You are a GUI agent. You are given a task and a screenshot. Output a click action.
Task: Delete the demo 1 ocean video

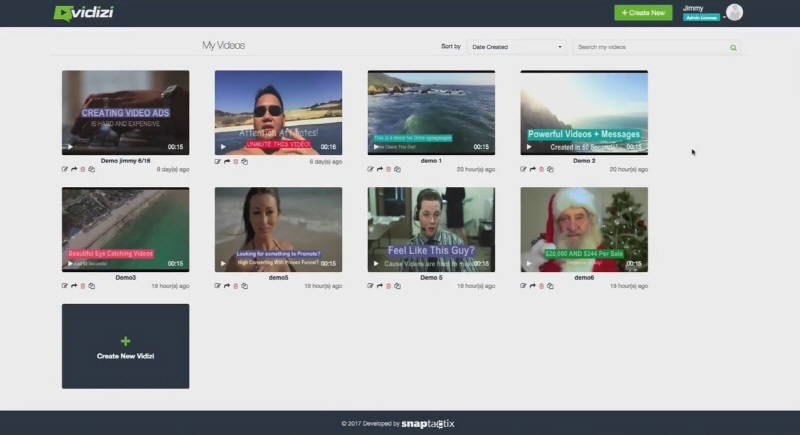388,169
